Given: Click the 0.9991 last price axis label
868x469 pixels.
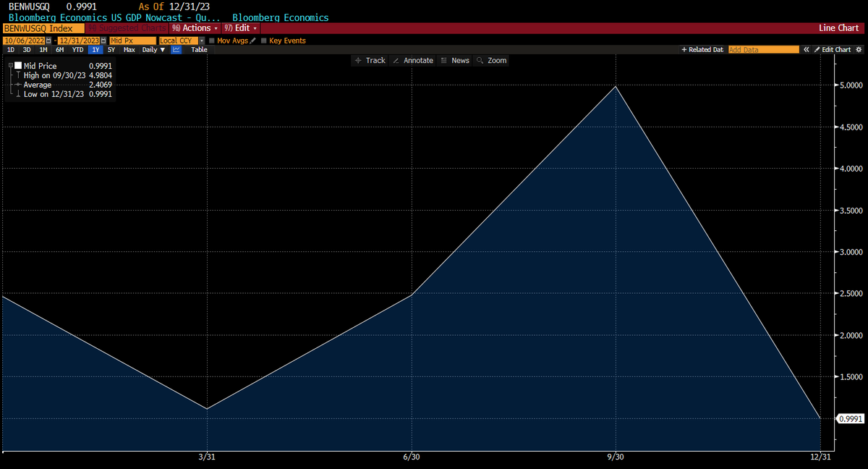Looking at the screenshot, I should pyautogui.click(x=851, y=419).
